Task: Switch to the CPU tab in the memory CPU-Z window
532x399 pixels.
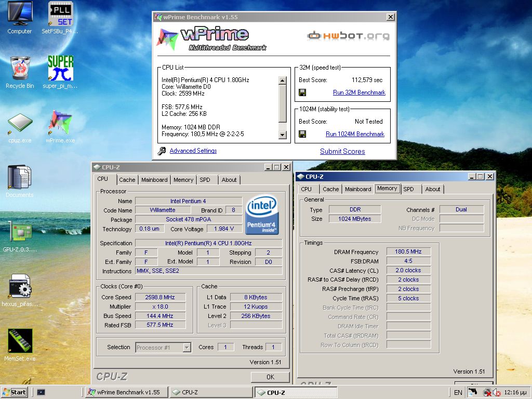Action: tap(306, 189)
